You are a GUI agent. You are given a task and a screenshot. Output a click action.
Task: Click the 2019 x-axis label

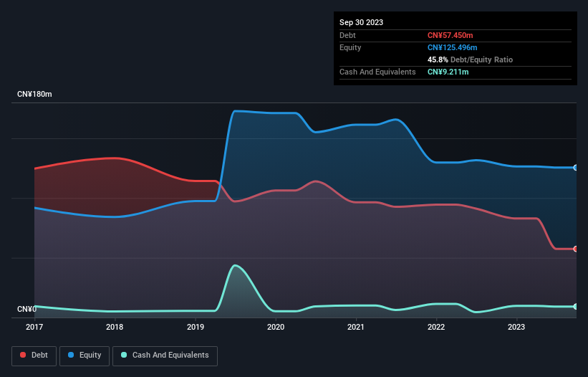click(196, 327)
